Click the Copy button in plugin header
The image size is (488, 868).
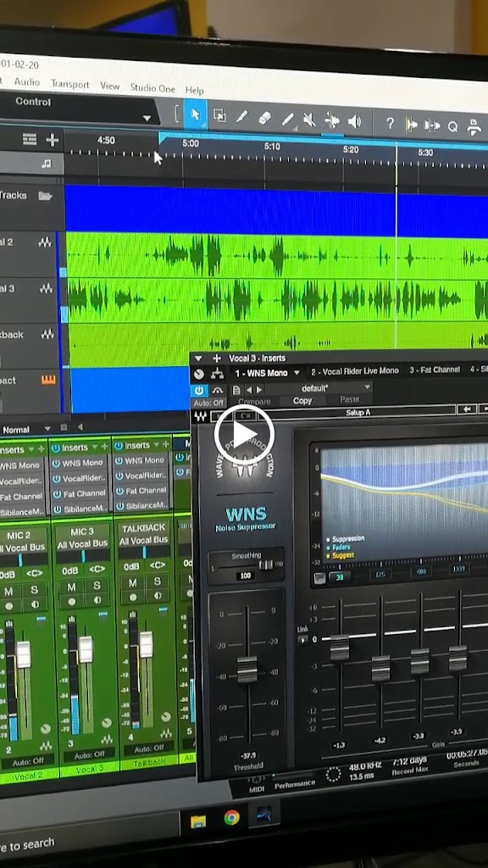(302, 401)
